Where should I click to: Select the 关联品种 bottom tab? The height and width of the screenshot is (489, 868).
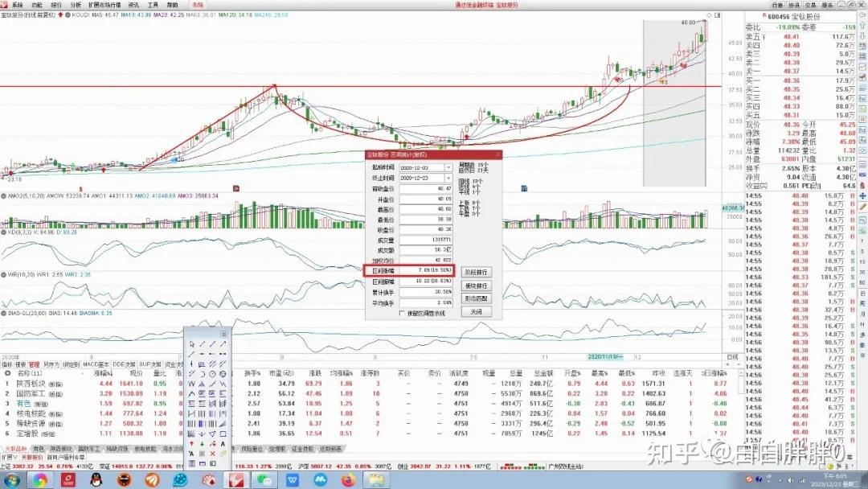click(x=16, y=449)
